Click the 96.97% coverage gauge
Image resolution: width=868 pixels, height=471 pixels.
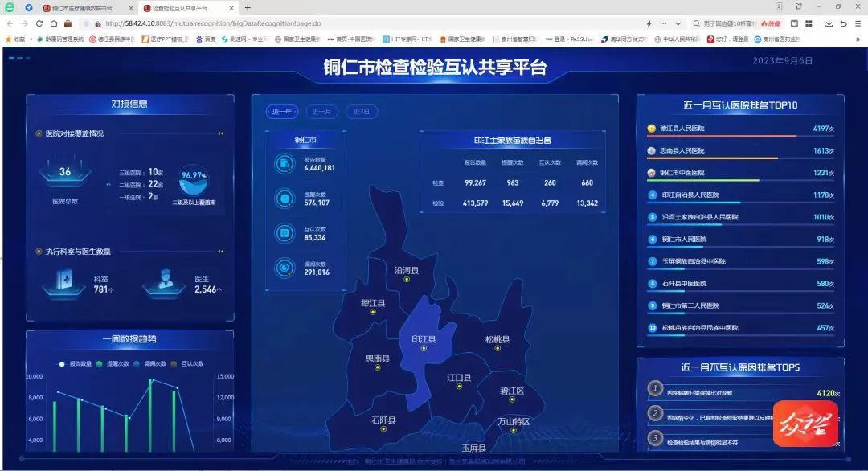point(193,180)
